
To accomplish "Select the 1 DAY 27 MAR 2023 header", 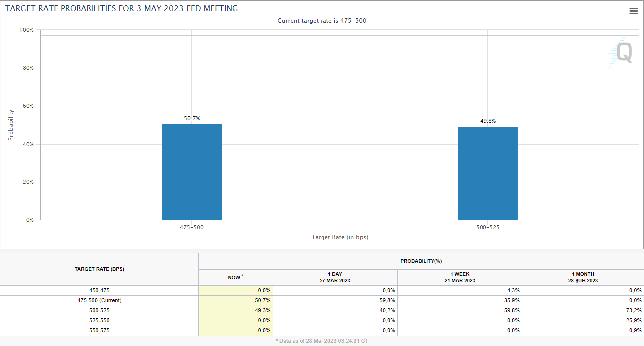I will tap(335, 277).
